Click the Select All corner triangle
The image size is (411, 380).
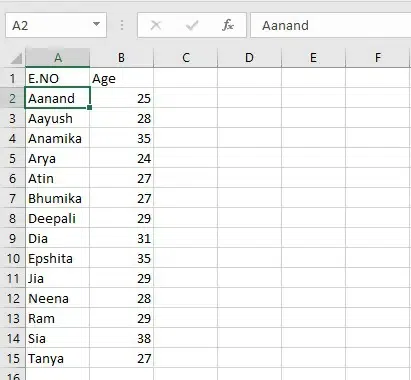[16, 59]
